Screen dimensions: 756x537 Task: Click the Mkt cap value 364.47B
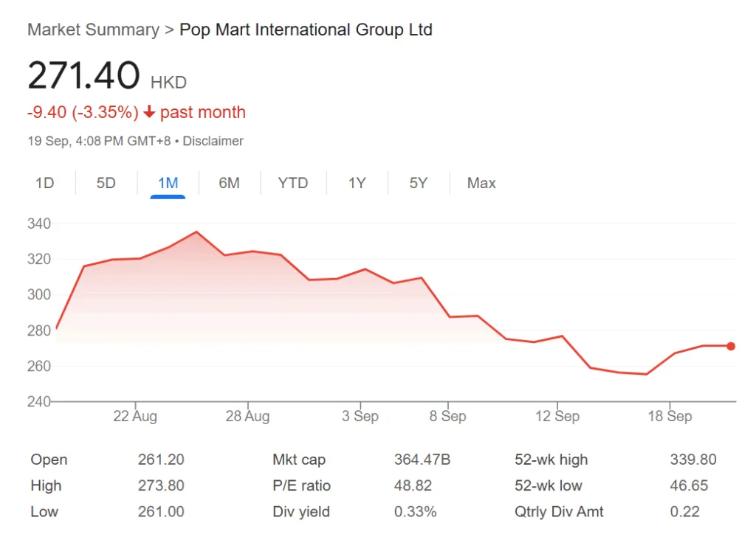click(422, 460)
